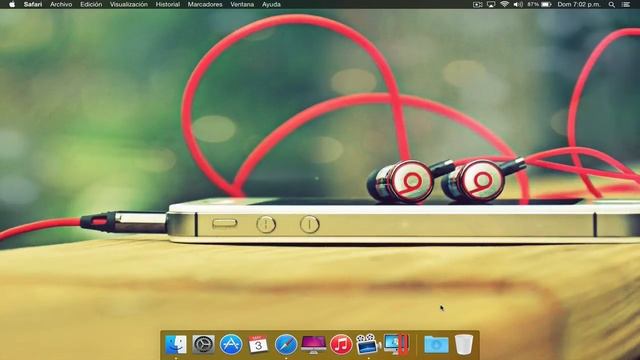
Task: Click the Safari compass icon in Dock
Action: (x=286, y=344)
